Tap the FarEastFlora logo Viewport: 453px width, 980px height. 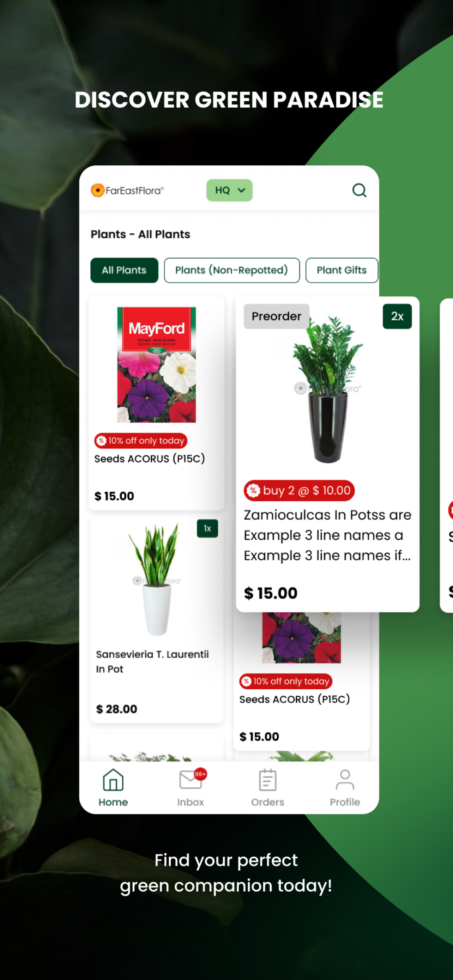coord(127,190)
